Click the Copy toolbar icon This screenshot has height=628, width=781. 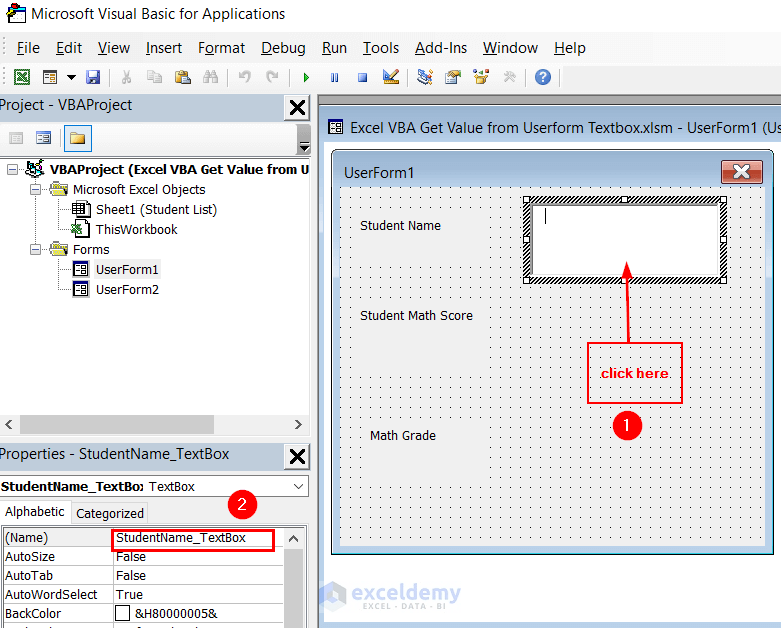click(x=154, y=77)
